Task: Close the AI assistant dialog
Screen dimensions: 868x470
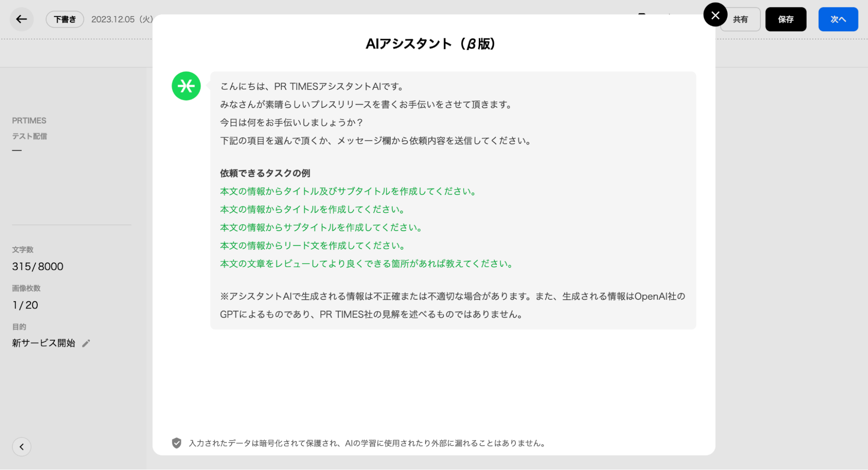Action: click(x=715, y=15)
